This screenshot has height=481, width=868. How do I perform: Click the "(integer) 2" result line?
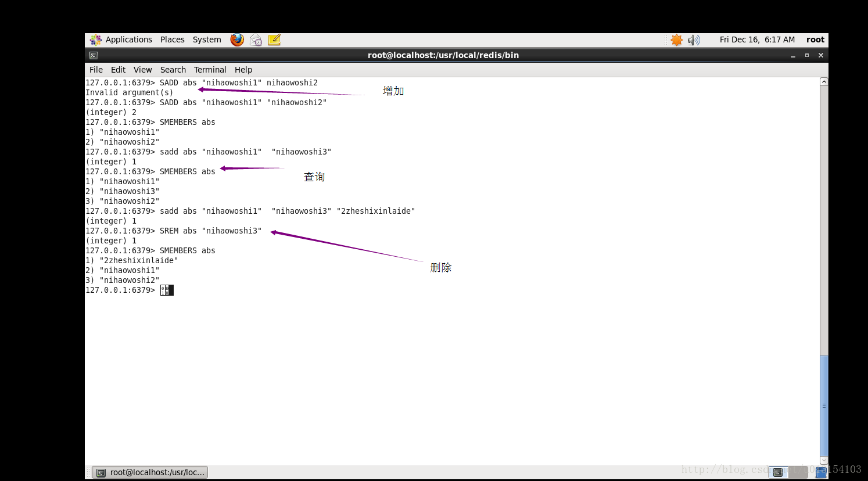[x=111, y=112]
